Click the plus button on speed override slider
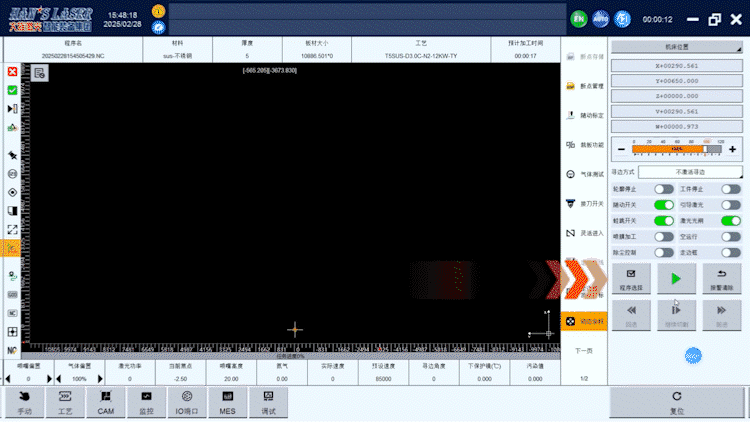The width and height of the screenshot is (750, 422). tap(733, 150)
